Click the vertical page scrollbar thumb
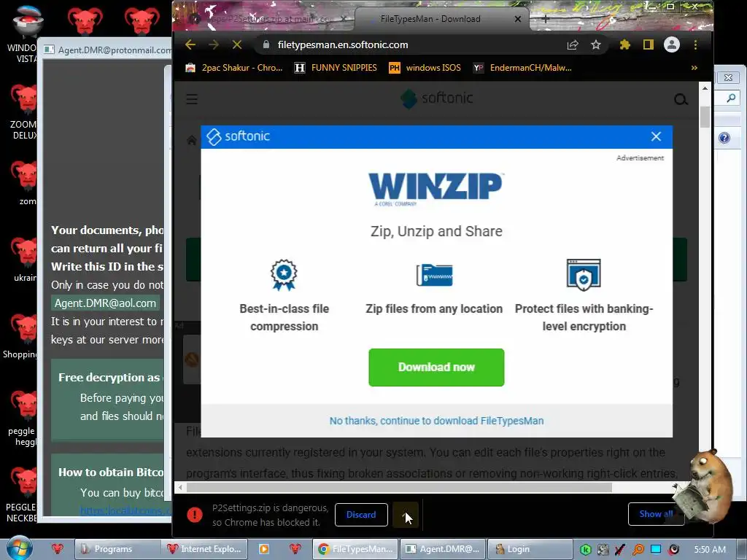747x560 pixels. 705,117
